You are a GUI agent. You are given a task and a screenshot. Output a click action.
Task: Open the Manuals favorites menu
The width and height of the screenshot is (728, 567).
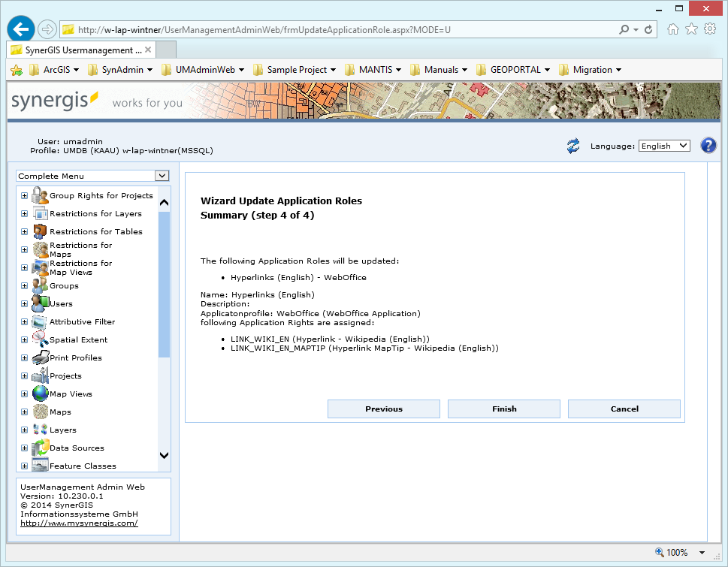click(440, 69)
